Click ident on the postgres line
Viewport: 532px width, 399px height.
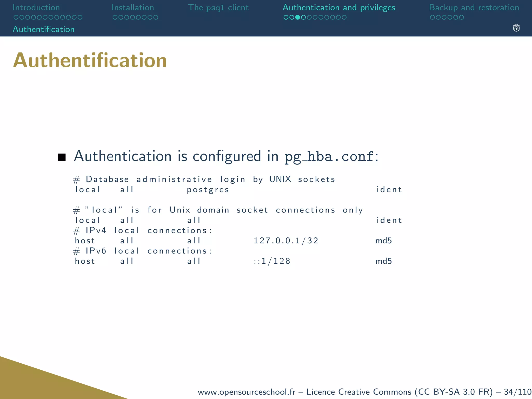coord(389,190)
